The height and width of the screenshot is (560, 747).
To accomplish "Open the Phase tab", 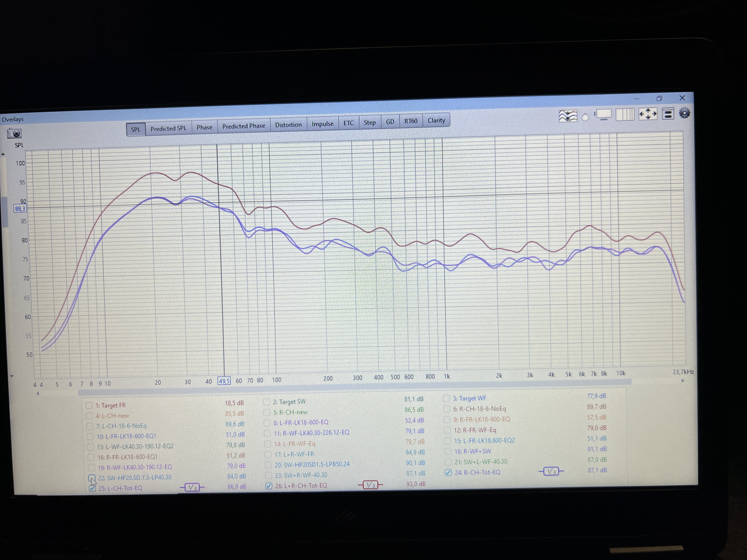I will point(205,127).
